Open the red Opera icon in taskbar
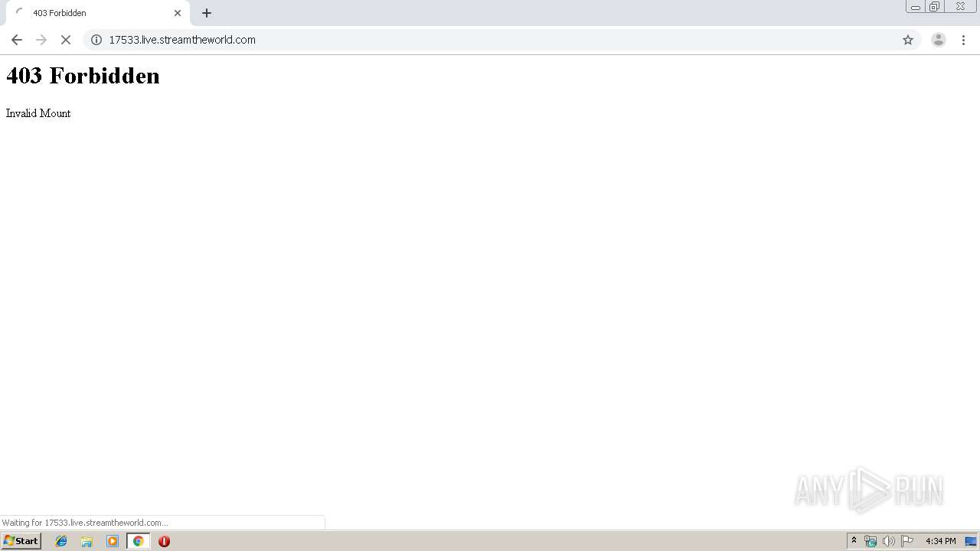Screen dimensions: 980x551 [x=164, y=541]
